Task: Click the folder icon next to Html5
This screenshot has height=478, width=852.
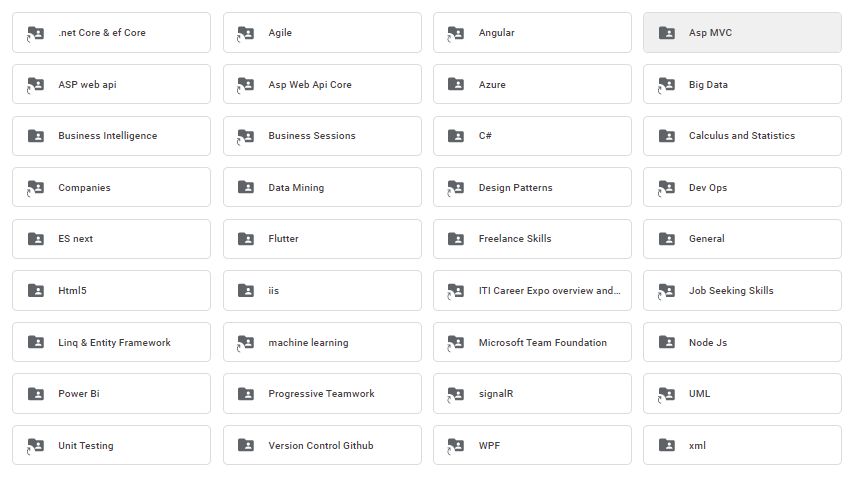Action: pyautogui.click(x=36, y=291)
